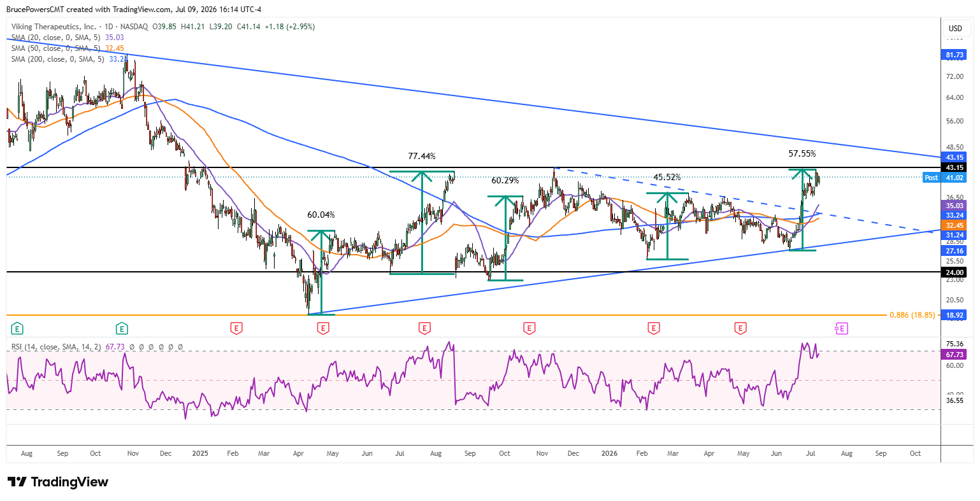This screenshot has height=501, width=980.
Task: Select the 27.16 price label
Action: [955, 251]
